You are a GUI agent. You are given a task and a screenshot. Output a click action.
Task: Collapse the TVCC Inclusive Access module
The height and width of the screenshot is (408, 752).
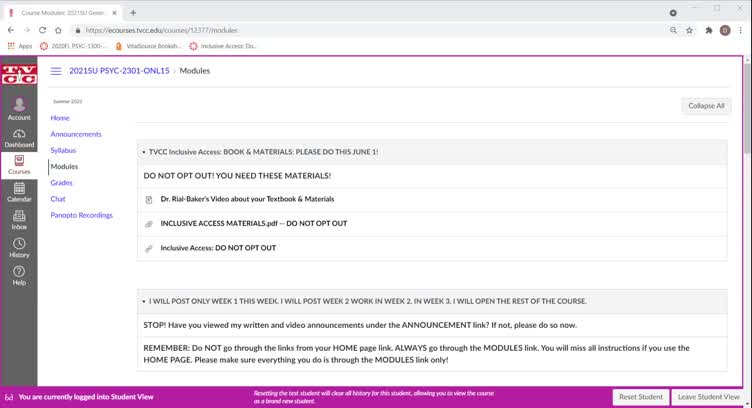click(x=143, y=152)
